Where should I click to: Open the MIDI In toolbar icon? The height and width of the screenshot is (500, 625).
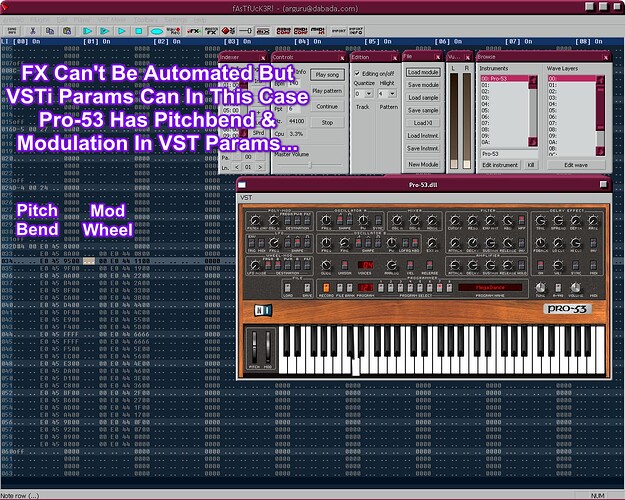click(x=318, y=31)
